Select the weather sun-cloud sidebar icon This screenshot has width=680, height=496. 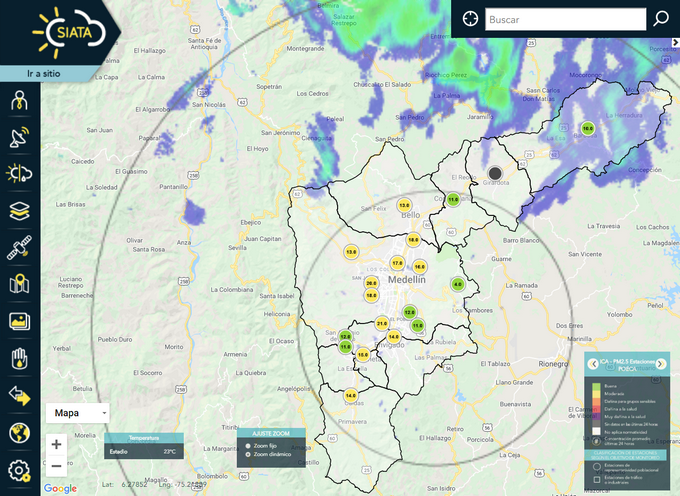[19, 174]
